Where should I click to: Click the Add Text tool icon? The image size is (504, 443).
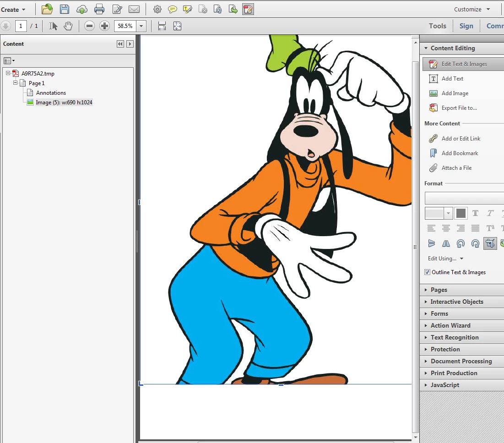coord(433,79)
